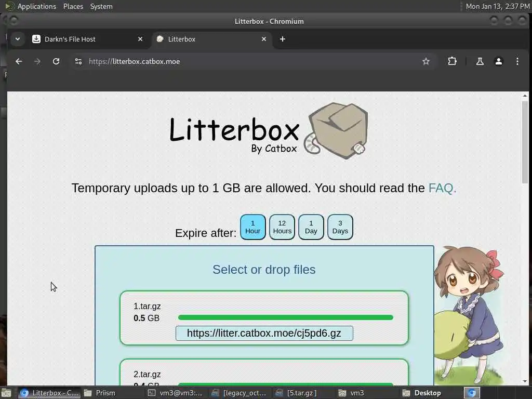This screenshot has height=399, width=532.
Task: Click the forward navigation arrow
Action: (x=37, y=61)
